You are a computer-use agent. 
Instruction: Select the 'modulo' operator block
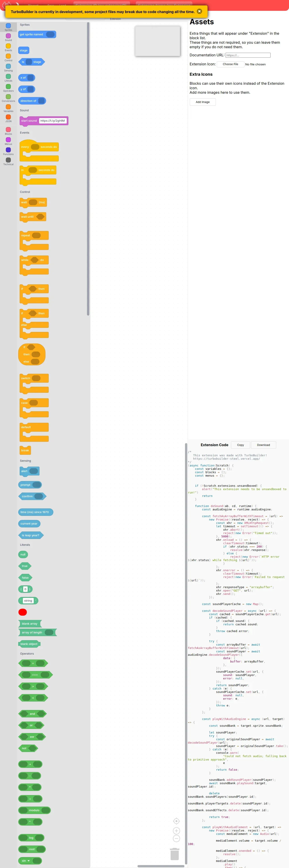[34, 810]
